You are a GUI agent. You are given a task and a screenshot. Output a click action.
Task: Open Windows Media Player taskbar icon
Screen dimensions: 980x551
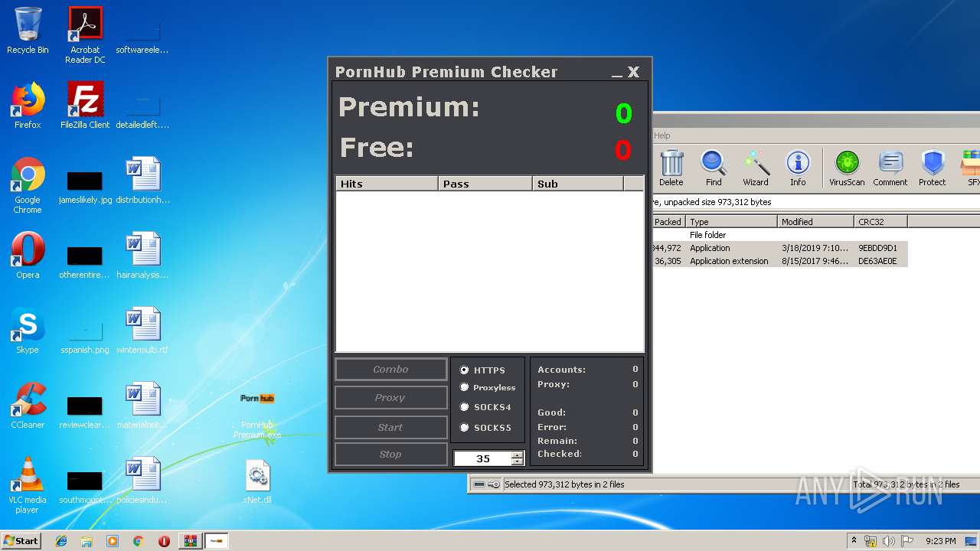coord(113,541)
